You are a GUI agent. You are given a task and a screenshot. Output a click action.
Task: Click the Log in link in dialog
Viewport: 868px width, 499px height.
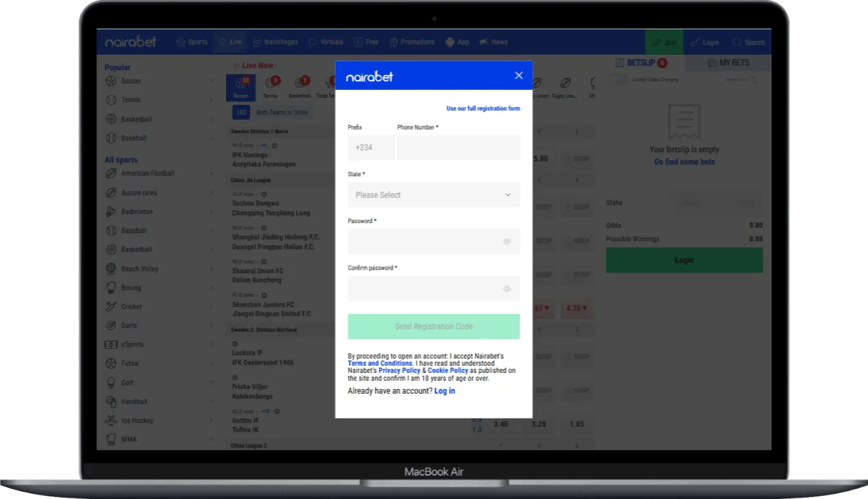[x=444, y=391]
